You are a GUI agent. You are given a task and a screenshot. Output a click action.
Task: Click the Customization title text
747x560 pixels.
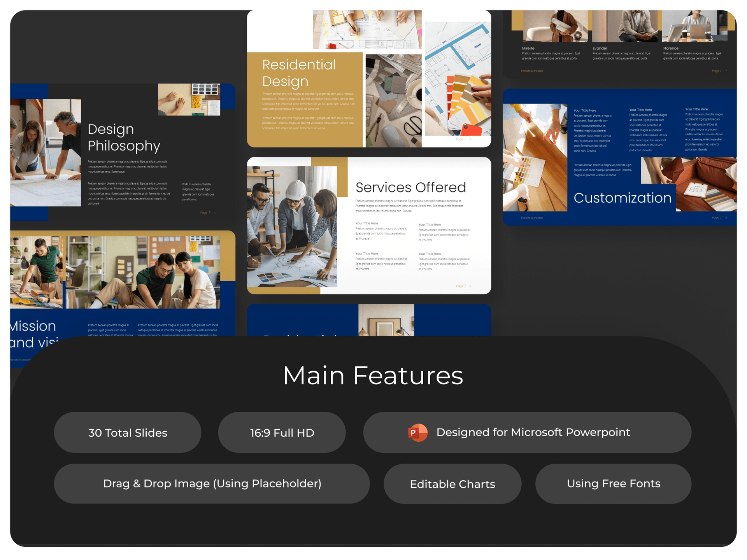click(x=622, y=198)
